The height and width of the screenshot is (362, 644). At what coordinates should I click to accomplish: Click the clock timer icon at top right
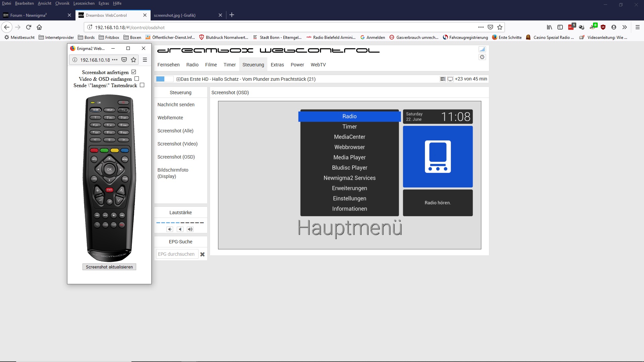482,57
